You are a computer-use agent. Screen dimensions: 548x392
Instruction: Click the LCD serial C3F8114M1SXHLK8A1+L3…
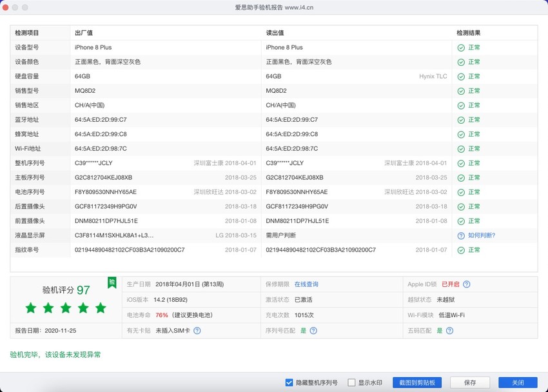click(x=114, y=235)
